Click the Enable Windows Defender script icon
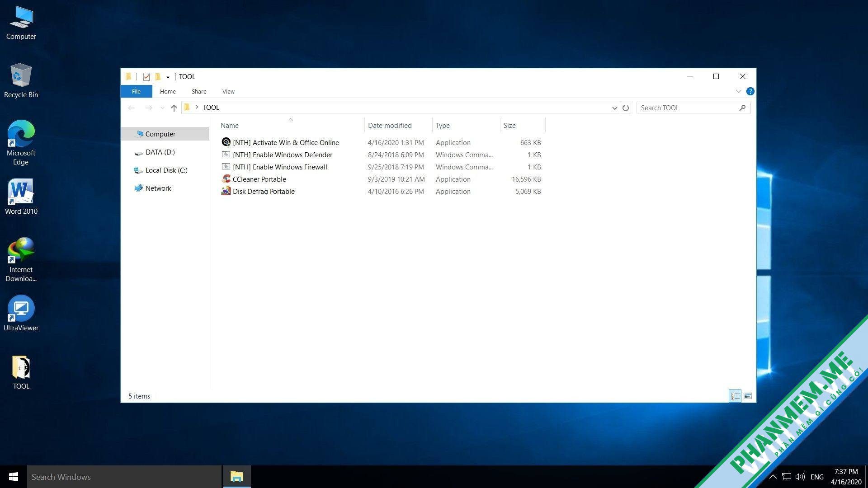Viewport: 868px width, 488px height. [x=226, y=155]
